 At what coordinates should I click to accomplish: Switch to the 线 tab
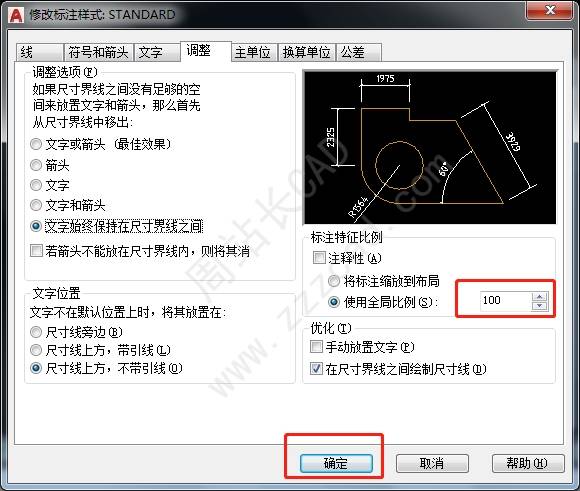[39, 52]
